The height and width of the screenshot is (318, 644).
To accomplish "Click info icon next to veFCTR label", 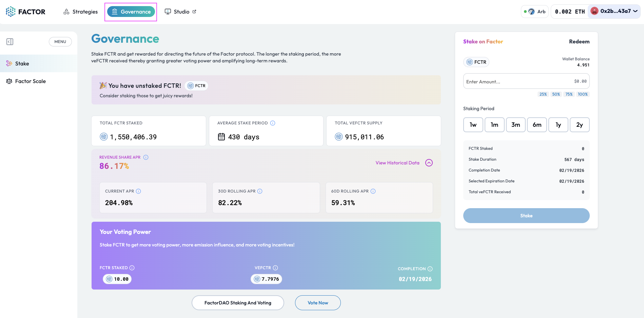I will tap(275, 268).
